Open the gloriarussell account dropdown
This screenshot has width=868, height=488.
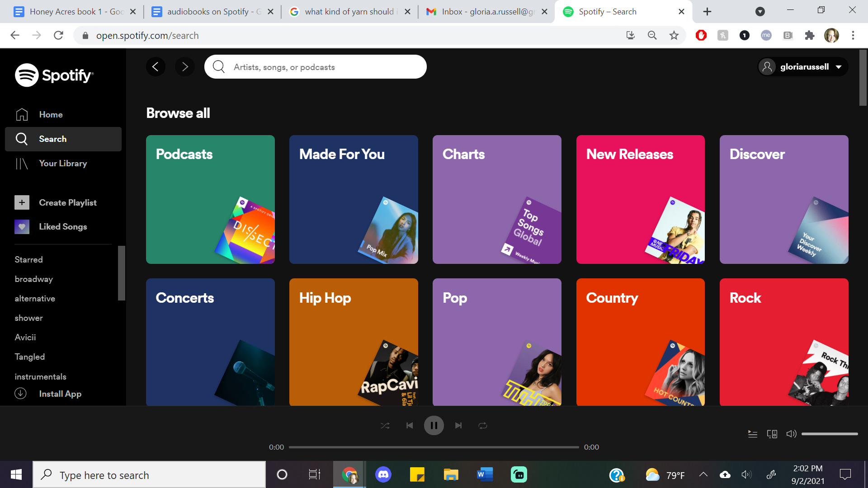[803, 67]
